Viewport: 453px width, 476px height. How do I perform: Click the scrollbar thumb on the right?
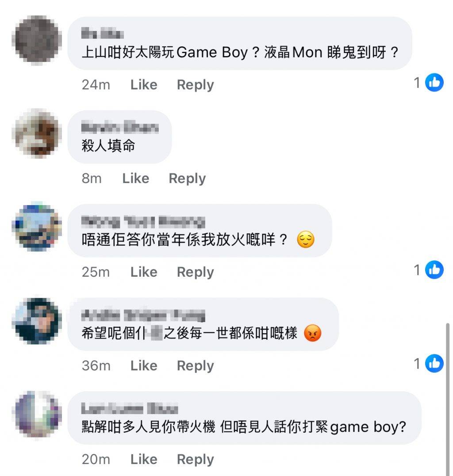point(448,400)
